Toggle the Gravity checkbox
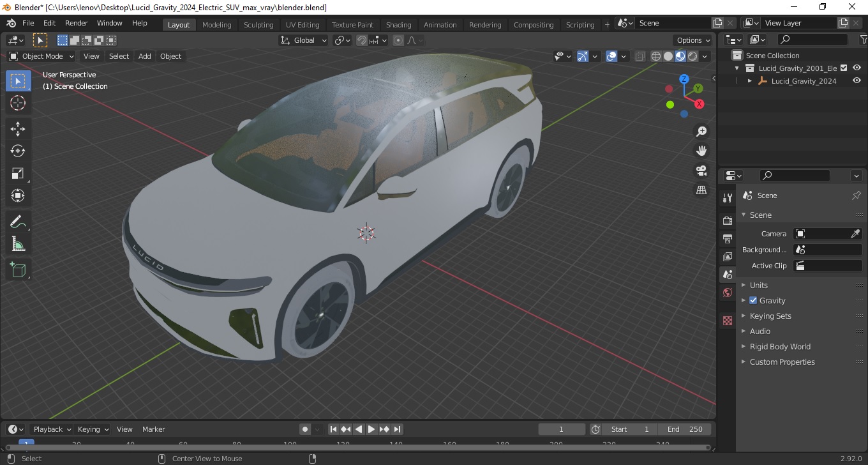868x465 pixels. coord(753,300)
